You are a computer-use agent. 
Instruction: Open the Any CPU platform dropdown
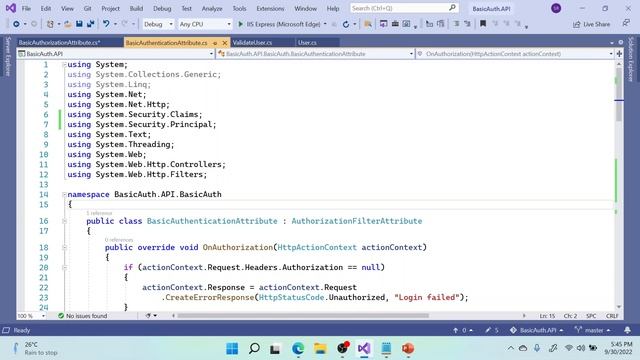(205, 24)
